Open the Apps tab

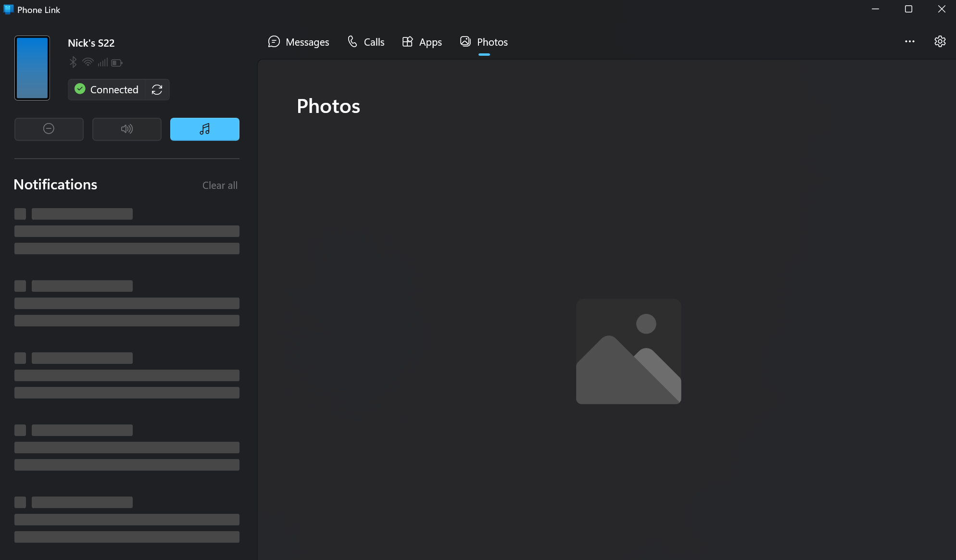[x=422, y=42]
